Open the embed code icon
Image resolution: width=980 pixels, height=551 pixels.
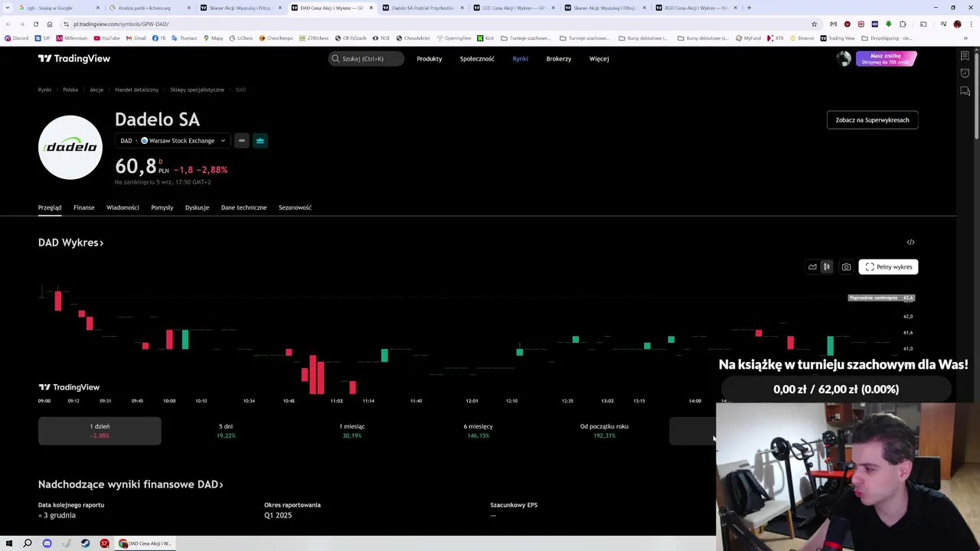910,242
